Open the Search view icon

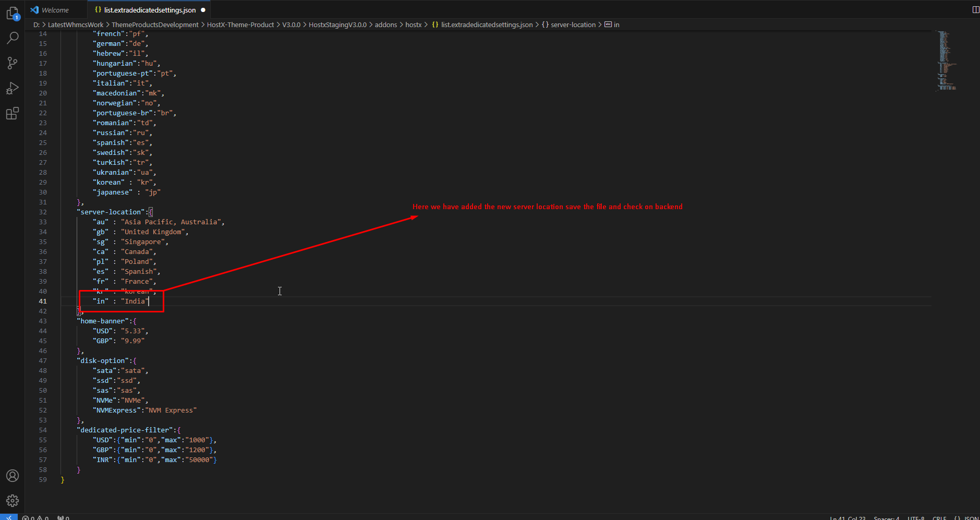point(13,38)
